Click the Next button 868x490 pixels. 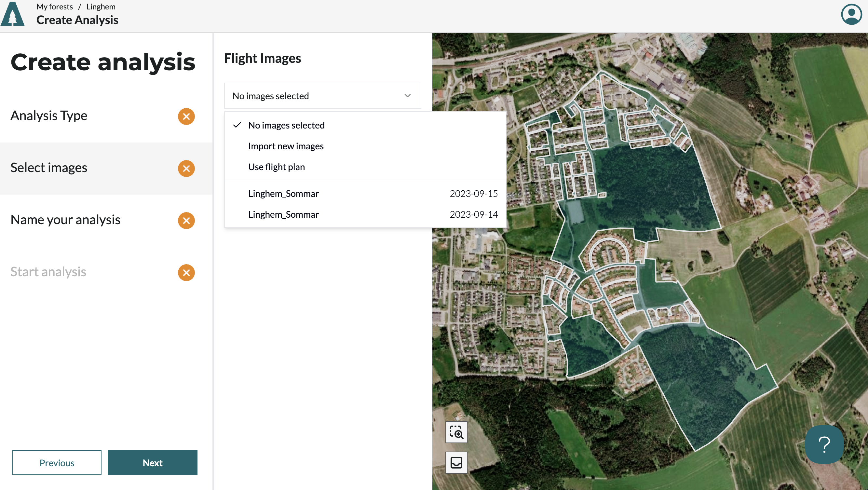[152, 463]
